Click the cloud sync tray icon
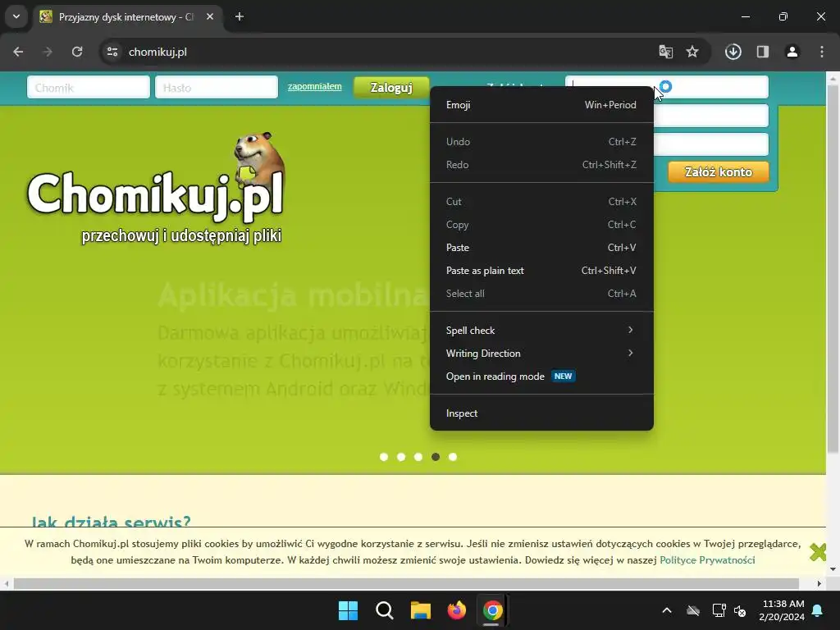Image resolution: width=840 pixels, height=630 pixels. [693, 610]
